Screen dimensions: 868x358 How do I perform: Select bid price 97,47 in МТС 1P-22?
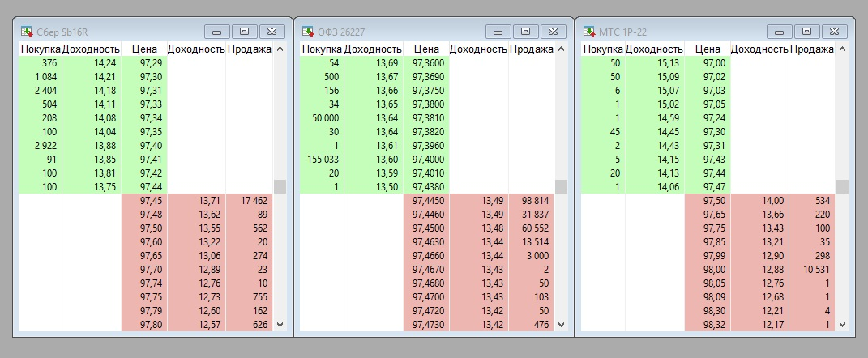click(714, 187)
